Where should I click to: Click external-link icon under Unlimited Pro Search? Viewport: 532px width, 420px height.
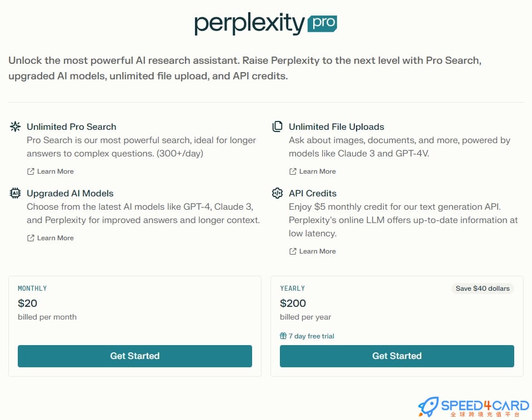tap(31, 171)
